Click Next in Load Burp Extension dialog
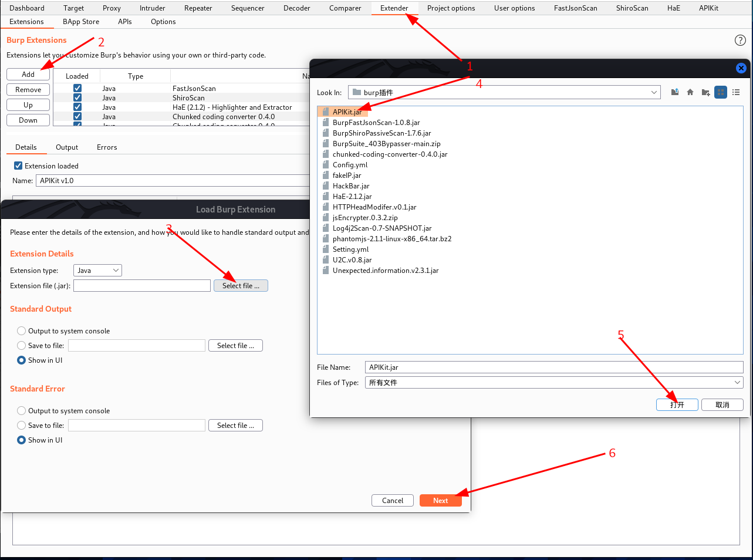Screen dimensions: 753x560 (x=441, y=501)
